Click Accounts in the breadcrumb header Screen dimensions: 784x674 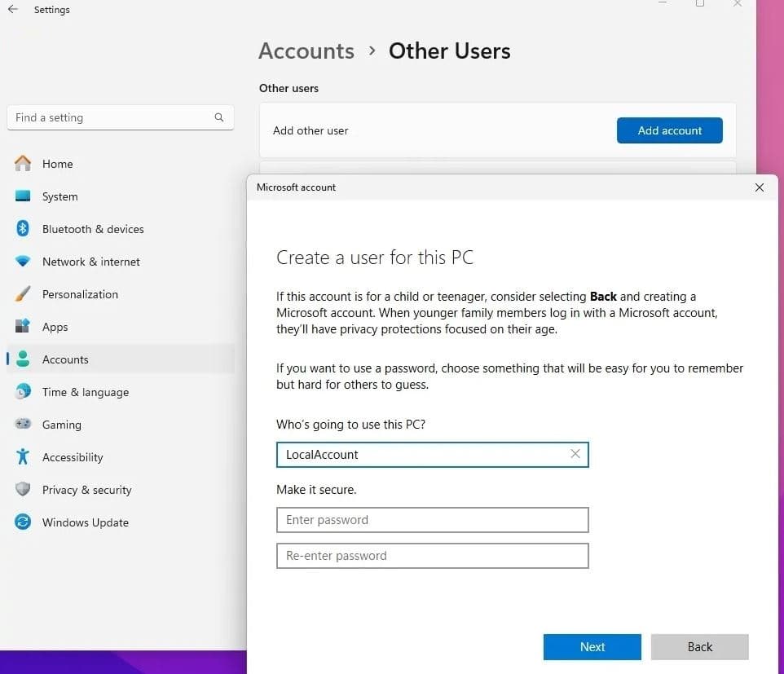click(x=306, y=51)
